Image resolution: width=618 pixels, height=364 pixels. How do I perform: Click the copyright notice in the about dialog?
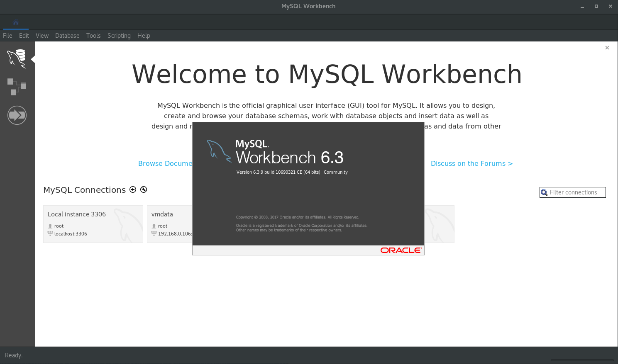tap(298, 217)
